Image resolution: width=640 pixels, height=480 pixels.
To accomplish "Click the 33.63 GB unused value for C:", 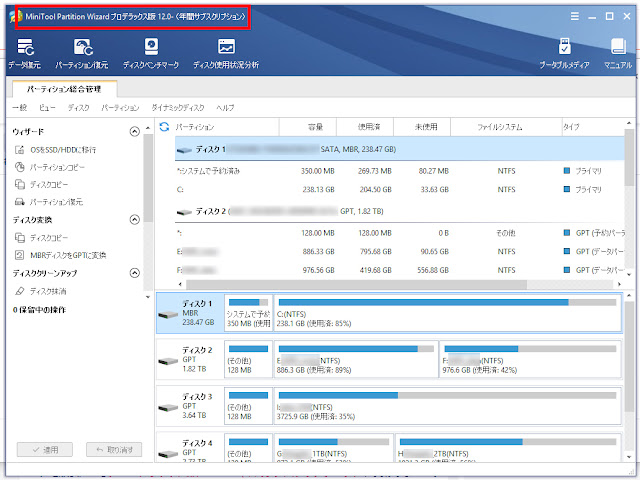I will coord(434,190).
